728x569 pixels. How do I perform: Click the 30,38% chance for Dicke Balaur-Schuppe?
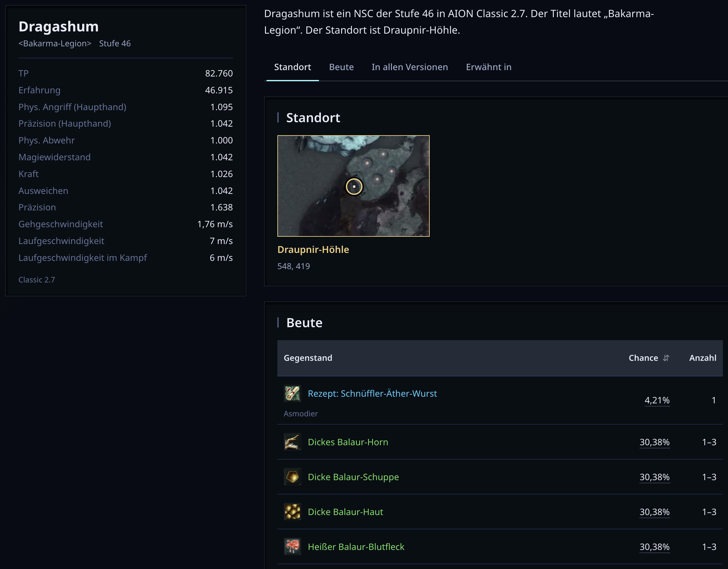coord(654,477)
